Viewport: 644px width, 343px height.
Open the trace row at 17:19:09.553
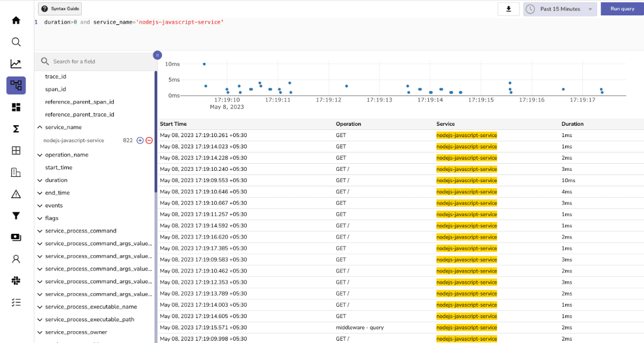click(x=400, y=180)
